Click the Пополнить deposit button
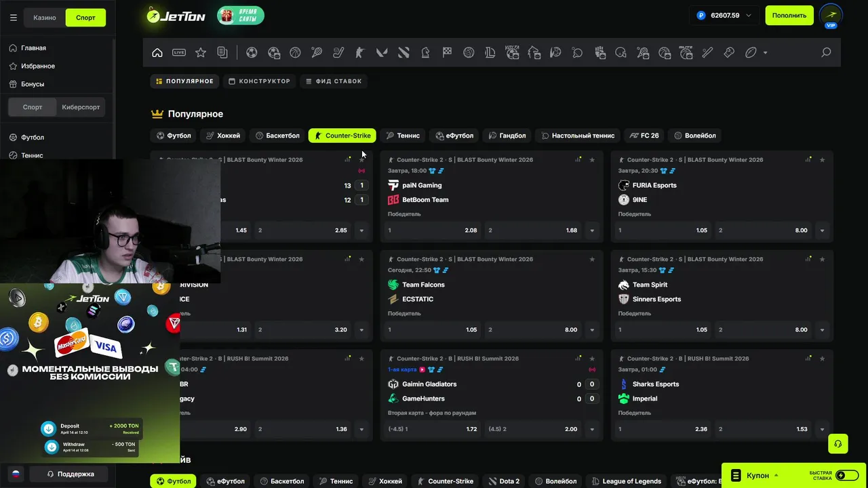The width and height of the screenshot is (868, 488). 789,15
